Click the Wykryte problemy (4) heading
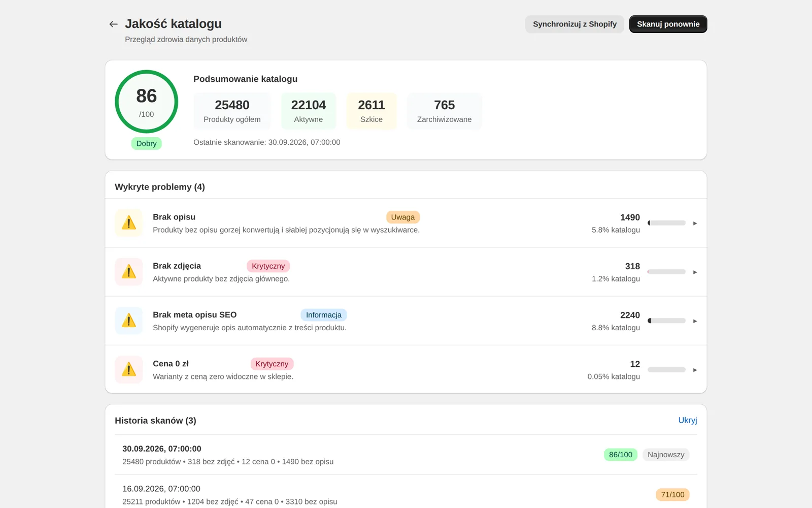Viewport: 812px width, 508px height. (x=160, y=187)
